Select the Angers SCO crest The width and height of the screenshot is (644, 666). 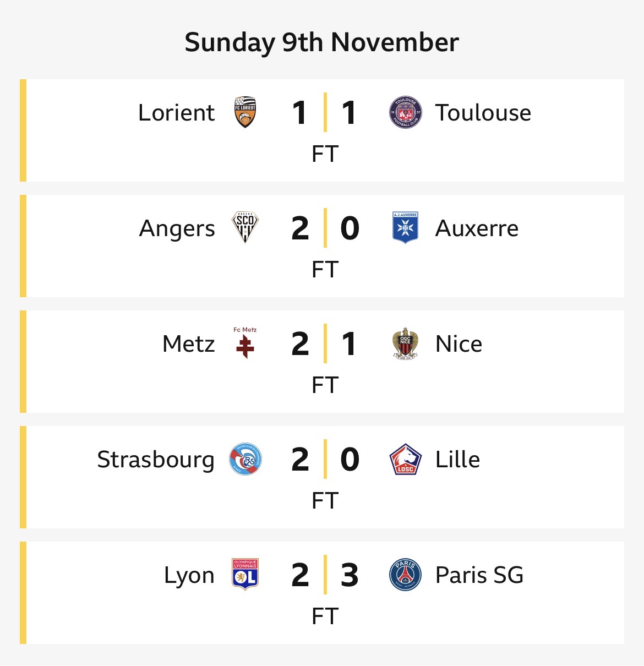click(245, 227)
